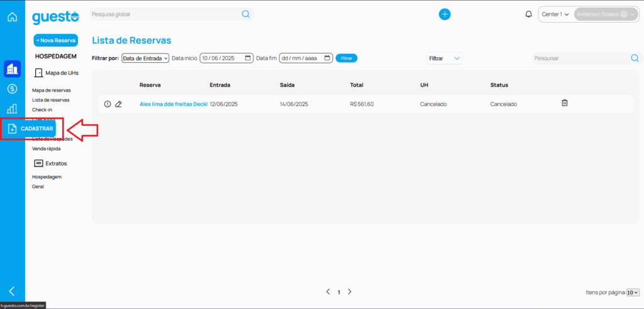Screen dimensions: 644x309
Task: Open the Data de Entrada dropdown
Action: point(145,58)
